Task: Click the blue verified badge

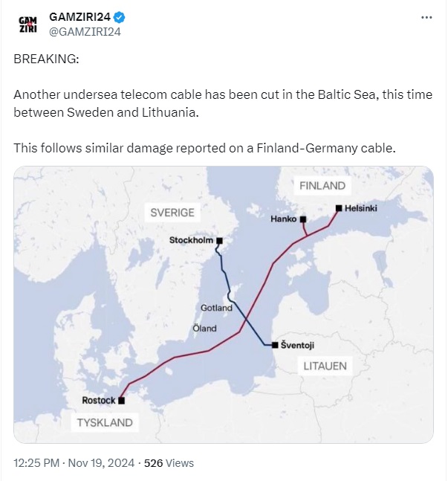Action: click(x=120, y=17)
